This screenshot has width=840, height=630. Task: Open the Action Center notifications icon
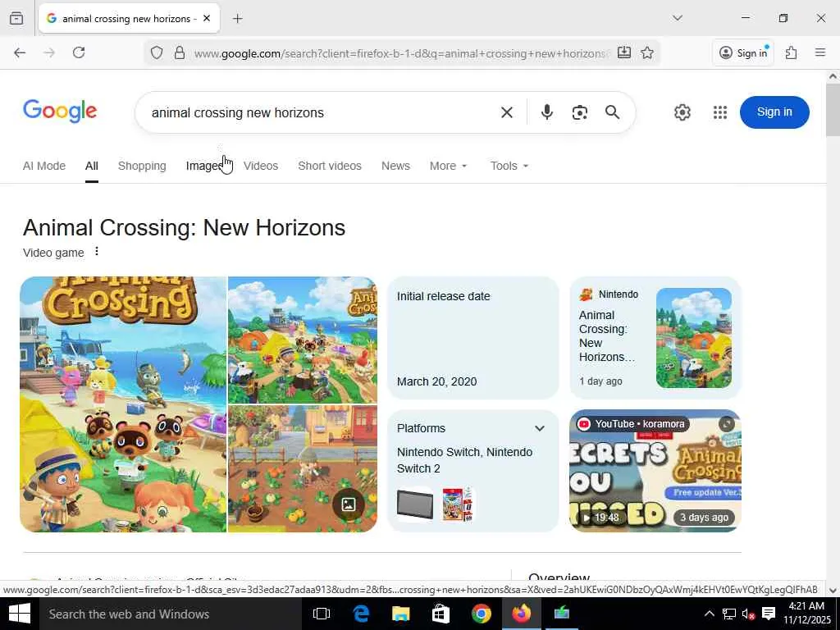coord(768,614)
